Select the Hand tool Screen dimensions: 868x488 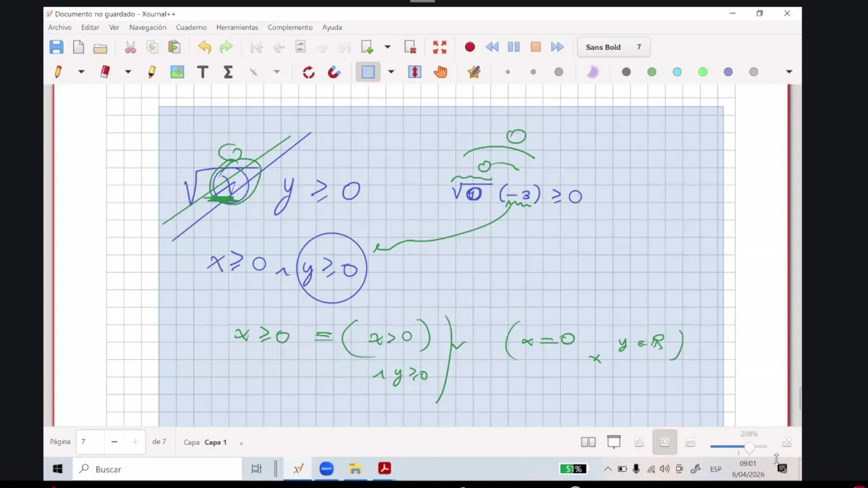441,72
